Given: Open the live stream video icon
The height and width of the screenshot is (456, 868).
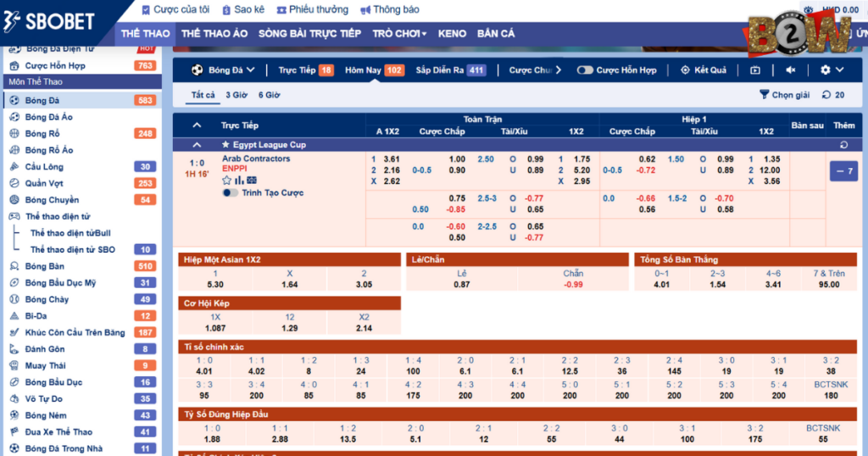Looking at the screenshot, I should pos(754,70).
